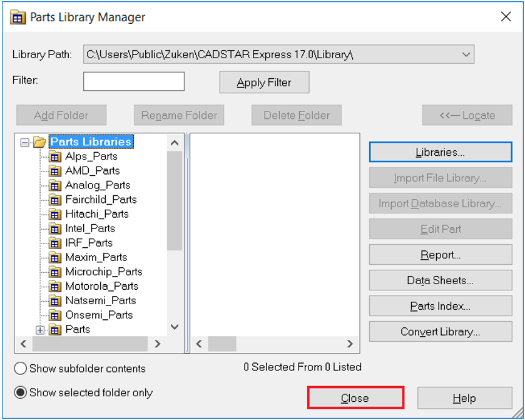The image size is (525, 420).
Task: Close the dialog using the title bar X
Action: tap(506, 16)
